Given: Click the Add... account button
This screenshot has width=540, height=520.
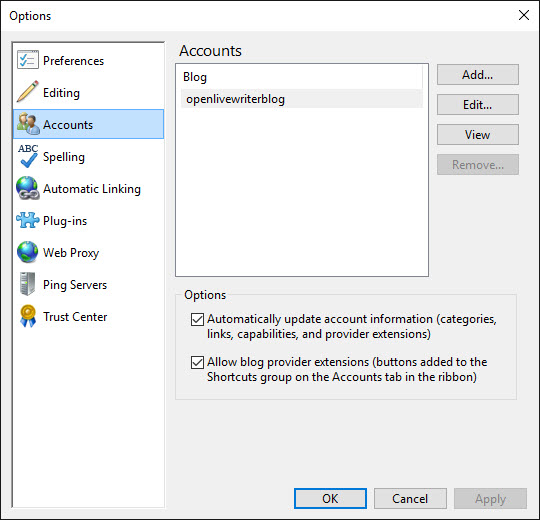Looking at the screenshot, I should (x=478, y=74).
